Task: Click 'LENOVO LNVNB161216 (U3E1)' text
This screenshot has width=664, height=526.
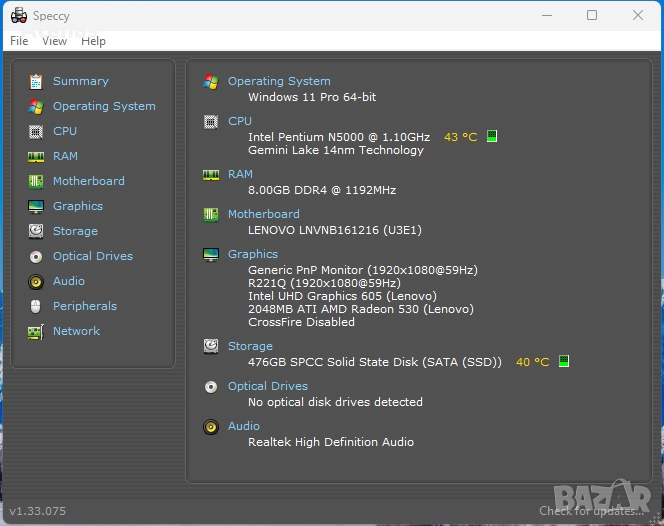Action: coord(335,230)
